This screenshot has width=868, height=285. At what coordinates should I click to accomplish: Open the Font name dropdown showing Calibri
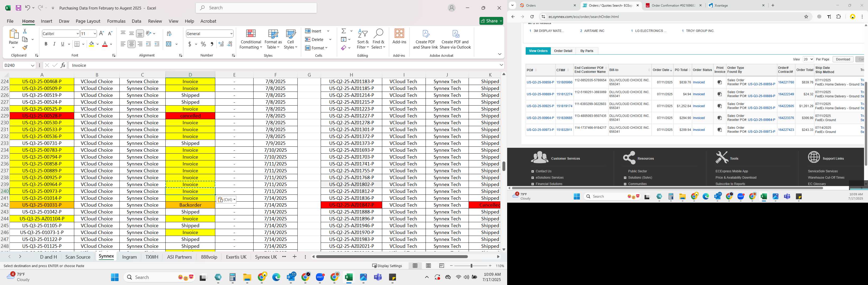(77, 33)
